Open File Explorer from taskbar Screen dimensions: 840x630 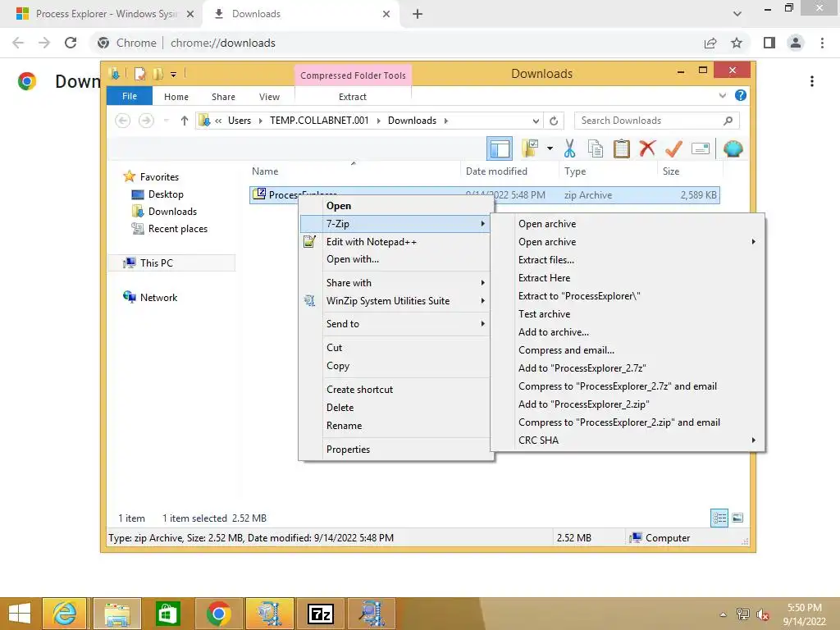[117, 614]
